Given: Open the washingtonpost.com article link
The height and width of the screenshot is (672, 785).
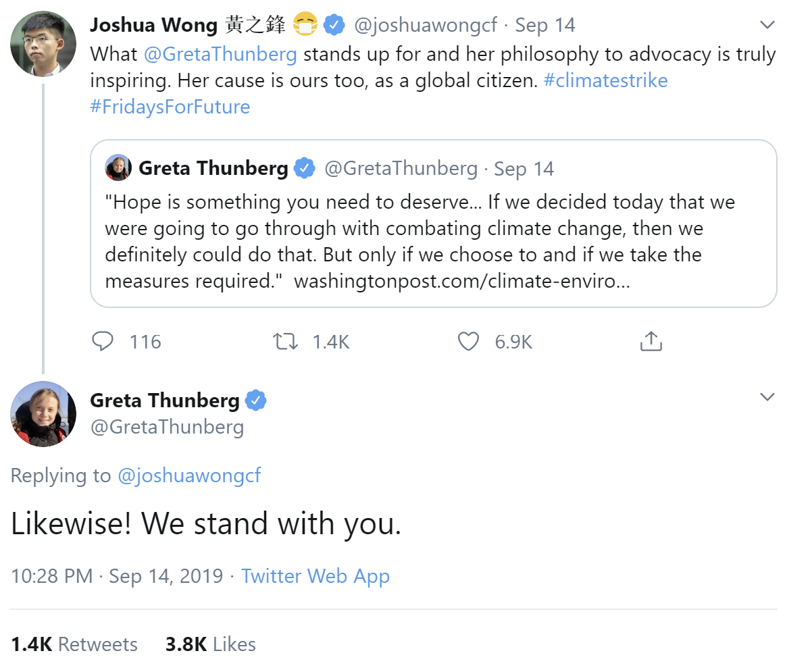Looking at the screenshot, I should click(461, 281).
